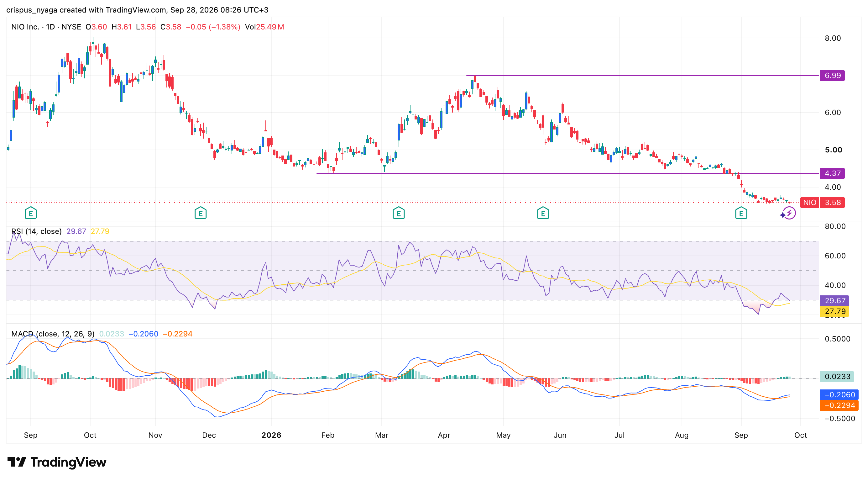Image resolution: width=868 pixels, height=481 pixels.
Task: Click the Apr label on the time axis
Action: 444,435
